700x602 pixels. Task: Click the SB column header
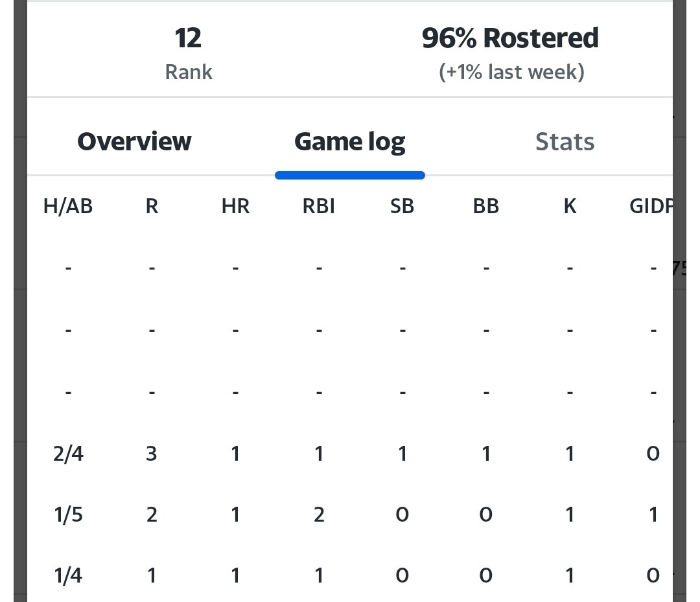402,206
